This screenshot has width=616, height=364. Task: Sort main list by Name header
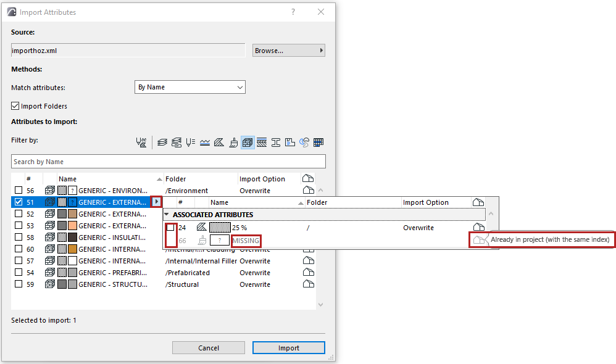tap(67, 179)
